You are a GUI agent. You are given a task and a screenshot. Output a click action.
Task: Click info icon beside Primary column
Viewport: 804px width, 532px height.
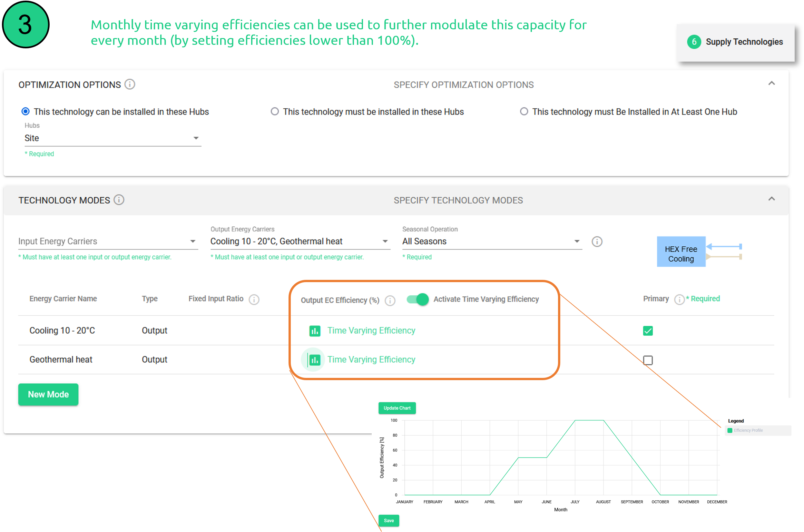coord(679,299)
